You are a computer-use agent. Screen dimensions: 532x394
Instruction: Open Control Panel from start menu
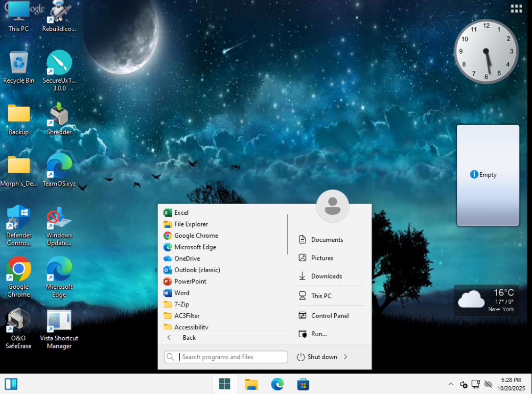point(329,316)
